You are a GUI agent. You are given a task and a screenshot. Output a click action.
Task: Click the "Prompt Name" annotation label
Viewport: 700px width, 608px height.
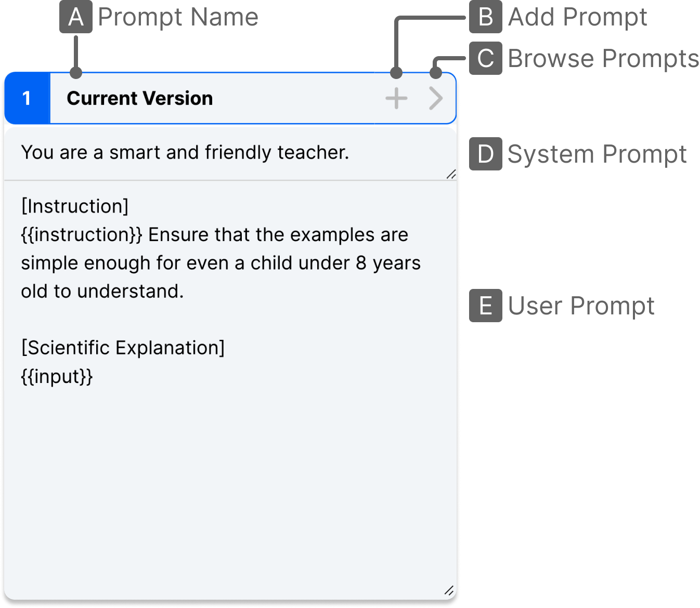178,17
